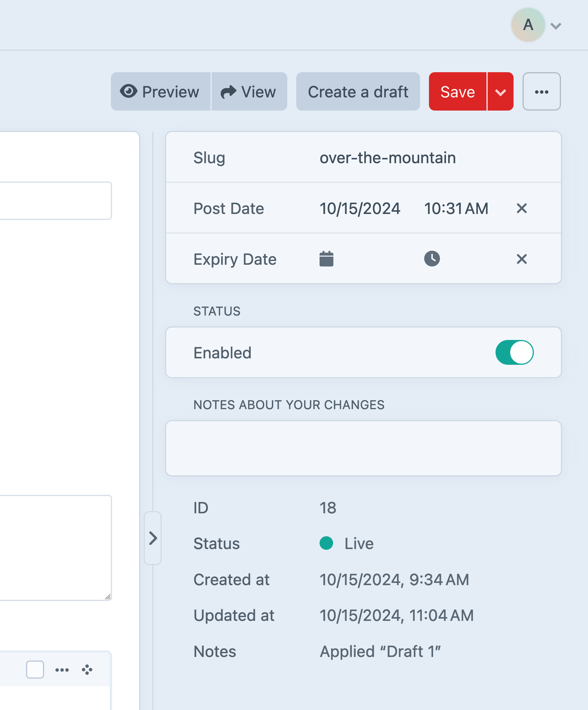Screen dimensions: 588x710
Task: Clear the Post Date value
Action: pyautogui.click(x=521, y=208)
